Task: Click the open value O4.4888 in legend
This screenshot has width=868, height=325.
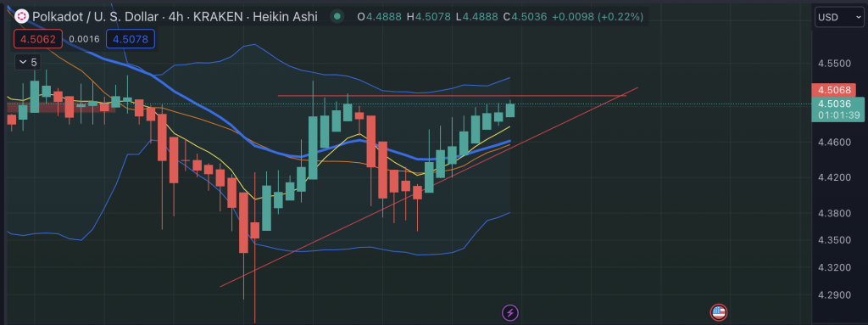Action: 380,17
